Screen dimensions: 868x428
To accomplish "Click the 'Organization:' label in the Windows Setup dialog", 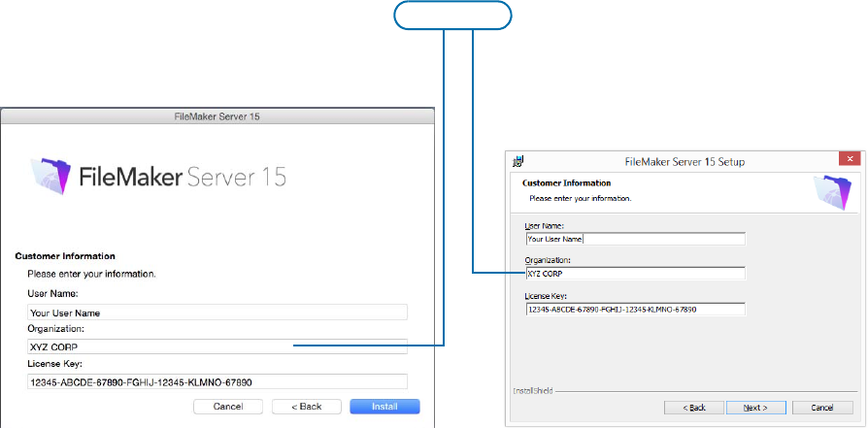I will tap(548, 260).
